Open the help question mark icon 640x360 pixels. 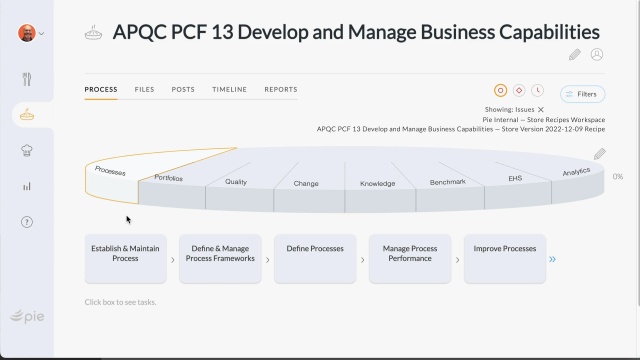click(27, 222)
